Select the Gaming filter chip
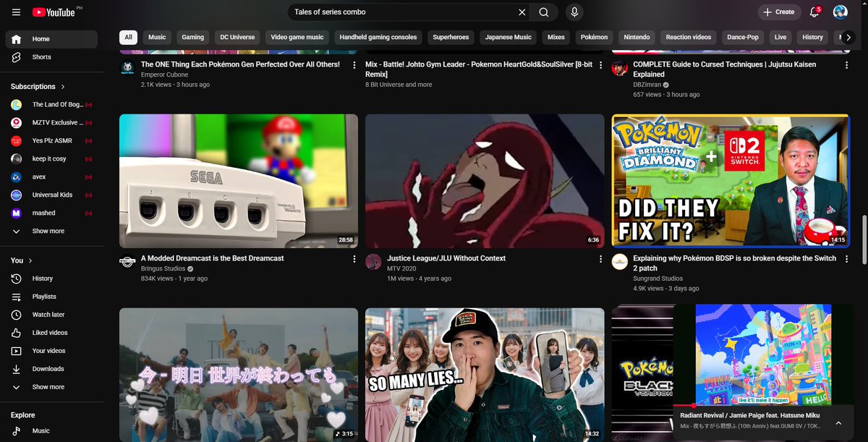 tap(192, 37)
